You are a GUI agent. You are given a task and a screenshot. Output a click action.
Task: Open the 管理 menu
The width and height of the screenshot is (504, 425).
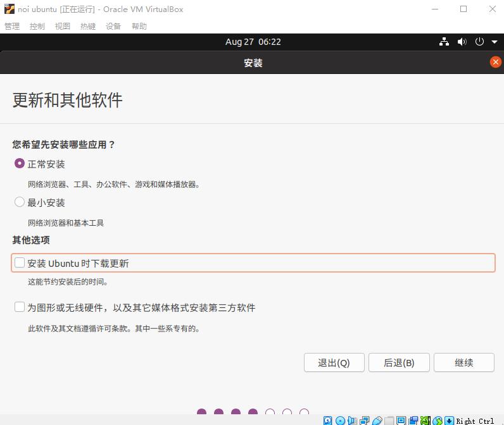[12, 26]
